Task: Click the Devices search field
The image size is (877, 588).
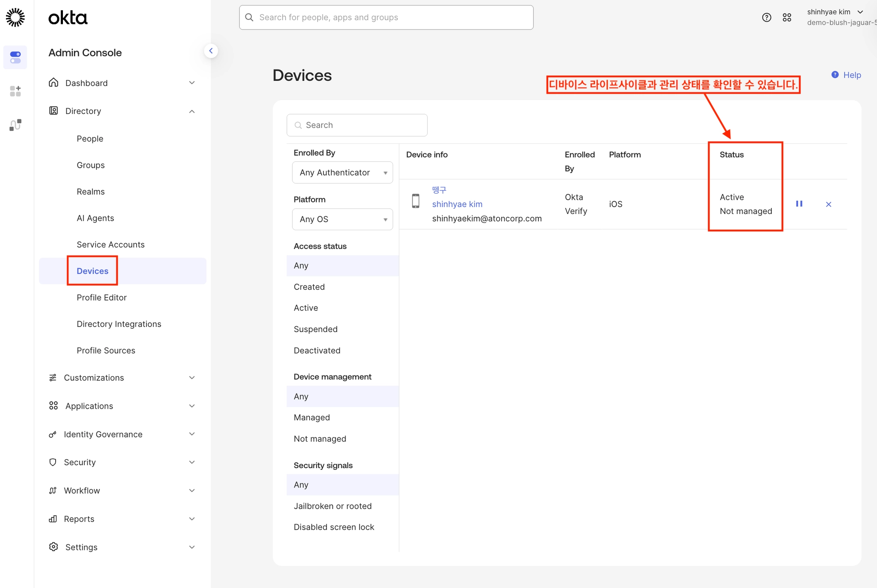Action: [357, 125]
